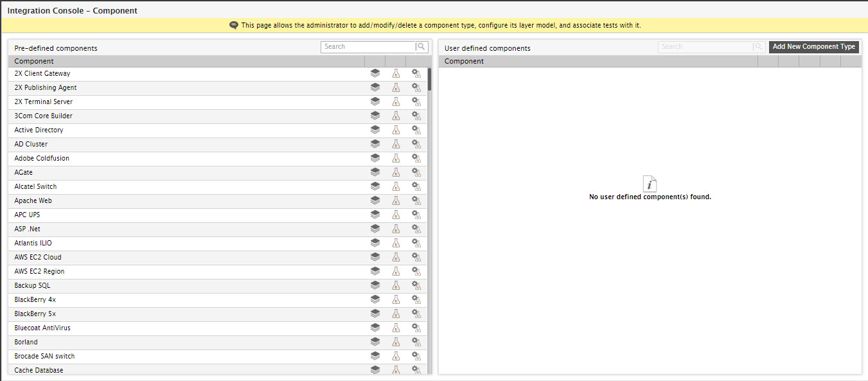Click gears icon for 3Com Core Builder
The height and width of the screenshot is (381, 868).
[416, 116]
